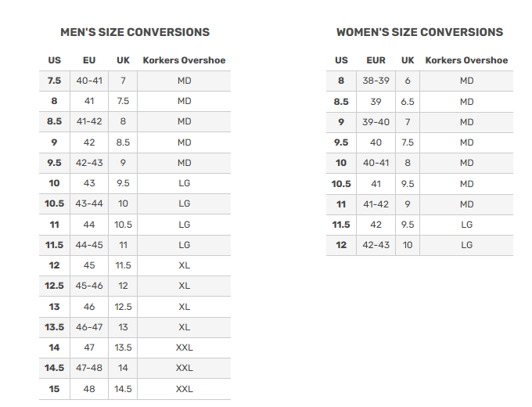
Task: Select the men's US 7.5 row label
Action: coord(54,81)
